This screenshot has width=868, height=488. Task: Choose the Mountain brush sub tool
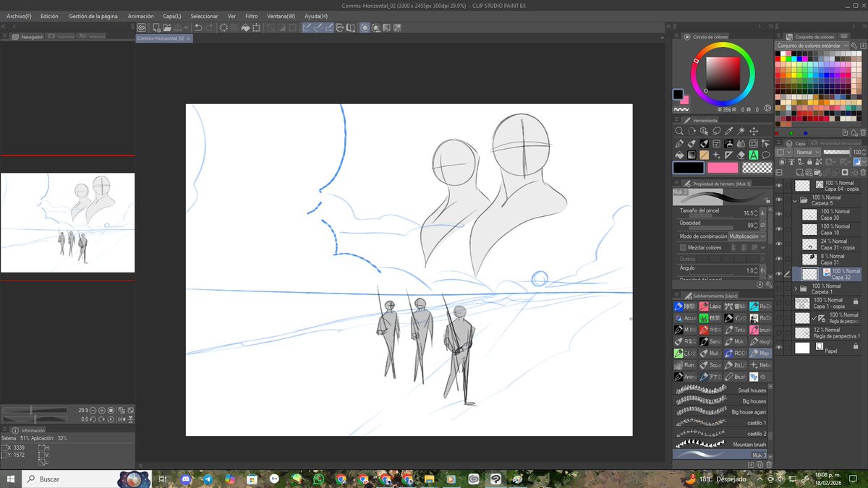720,444
